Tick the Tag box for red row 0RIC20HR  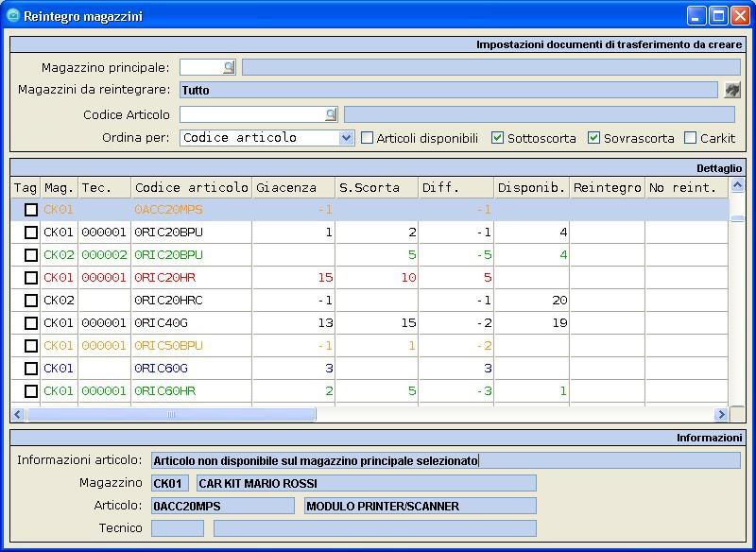(31, 278)
